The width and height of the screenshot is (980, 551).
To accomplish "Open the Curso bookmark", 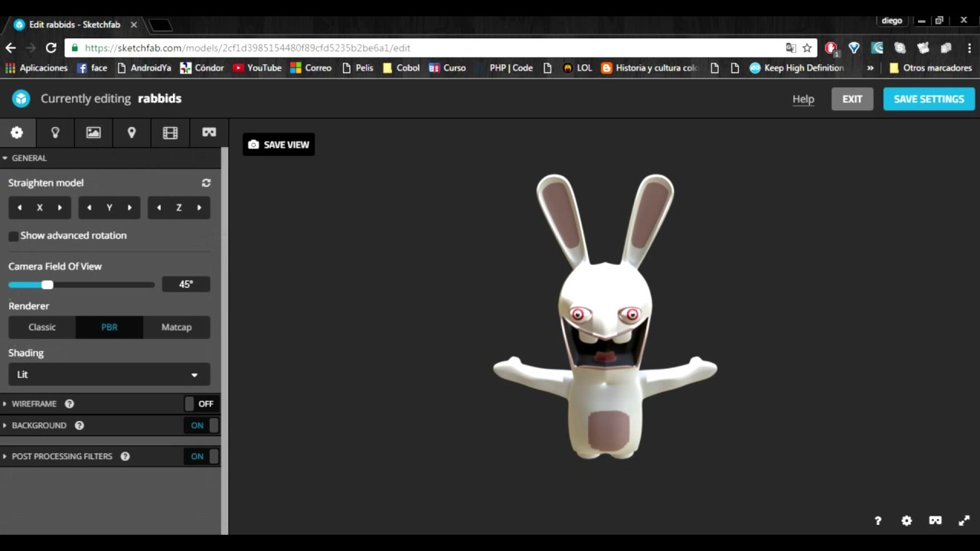I will coord(447,68).
